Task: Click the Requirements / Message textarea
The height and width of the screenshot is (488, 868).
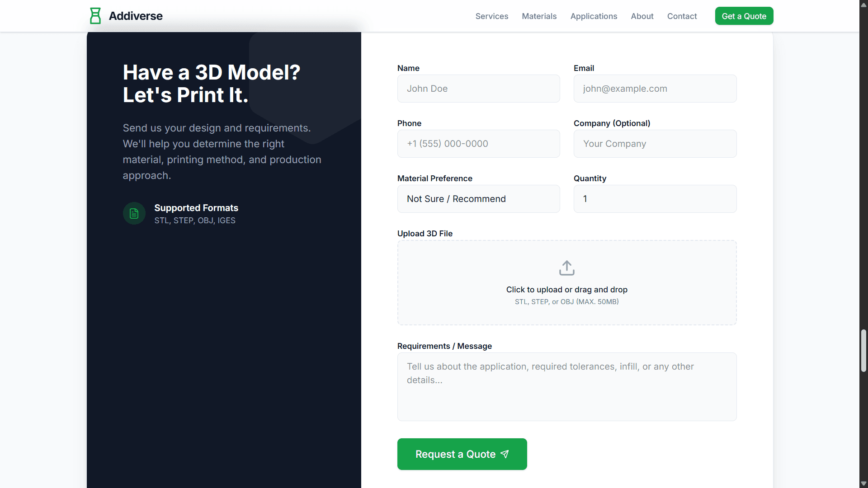Action: [567, 387]
